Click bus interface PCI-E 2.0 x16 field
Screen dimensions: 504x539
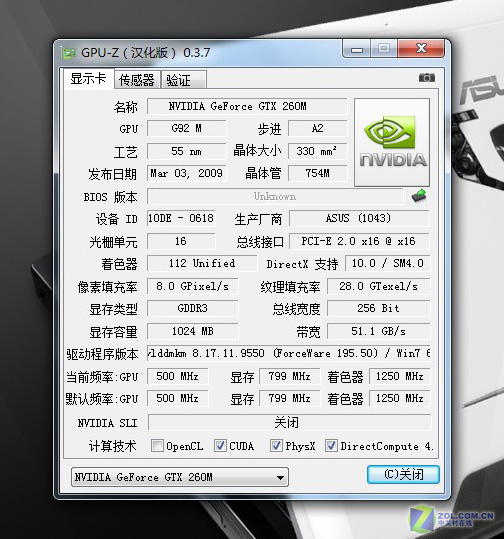359,241
